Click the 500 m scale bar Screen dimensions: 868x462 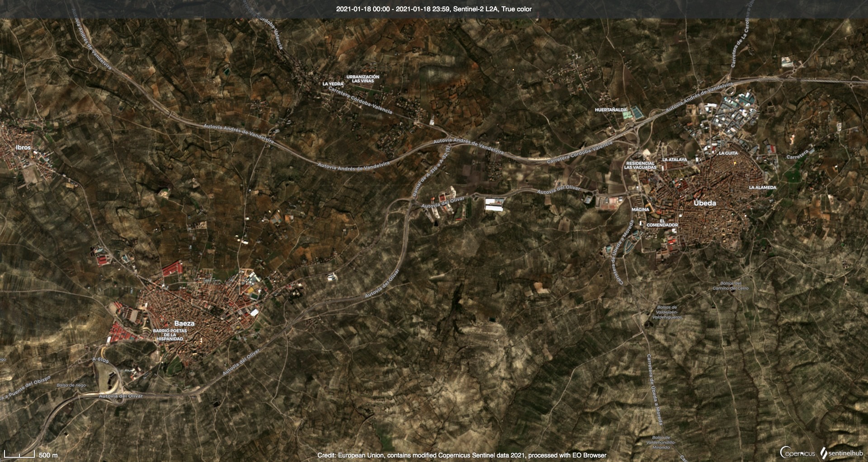point(19,454)
